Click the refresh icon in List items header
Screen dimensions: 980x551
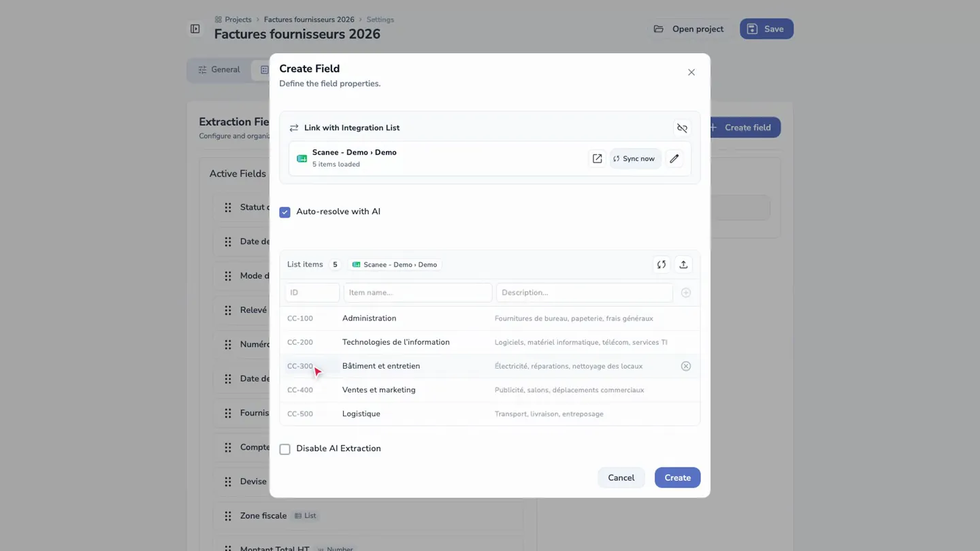[661, 265]
